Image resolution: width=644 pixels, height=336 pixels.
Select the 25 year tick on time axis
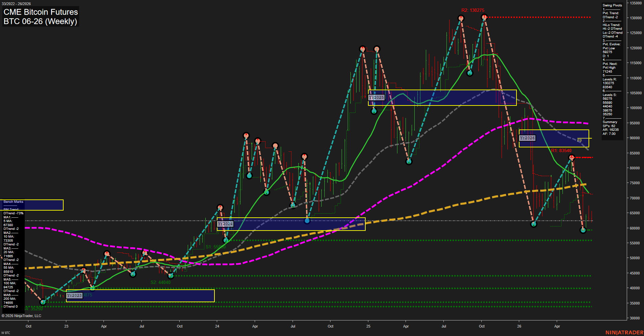tap(368, 326)
